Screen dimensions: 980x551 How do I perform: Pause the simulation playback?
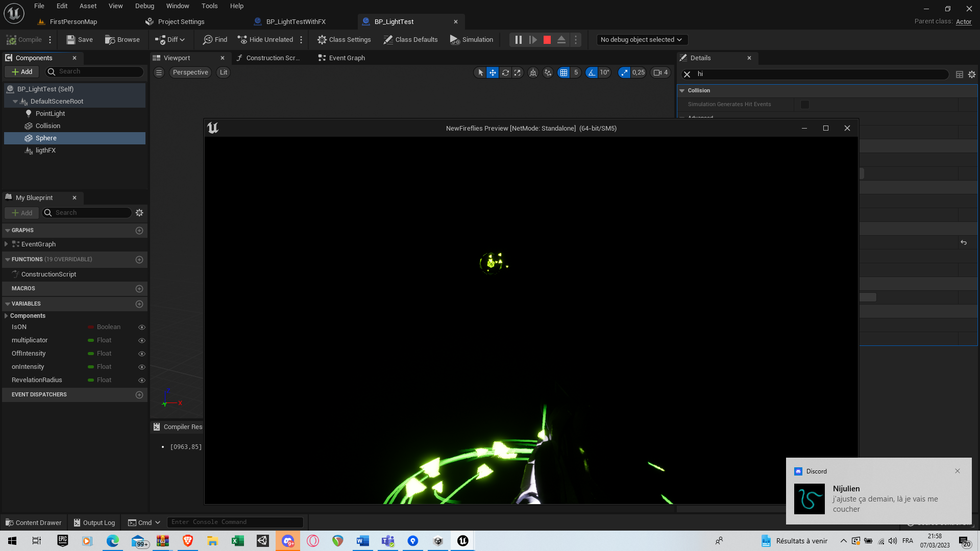(518, 40)
